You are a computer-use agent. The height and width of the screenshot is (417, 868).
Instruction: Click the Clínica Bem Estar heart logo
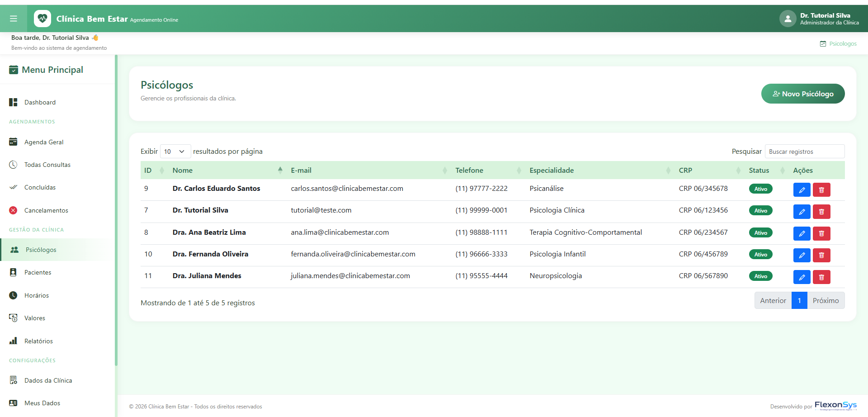pyautogui.click(x=42, y=19)
